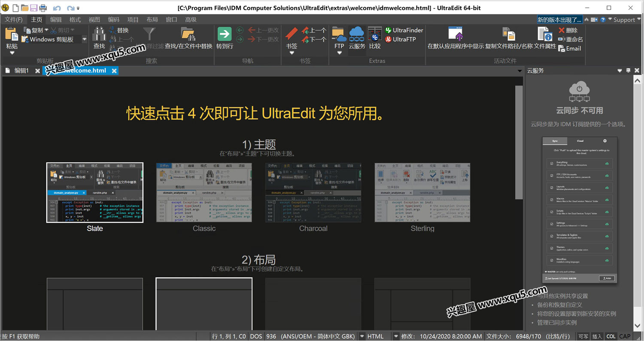The height and width of the screenshot is (341, 644).
Task: Open the 文件(F) menu
Action: point(13,19)
